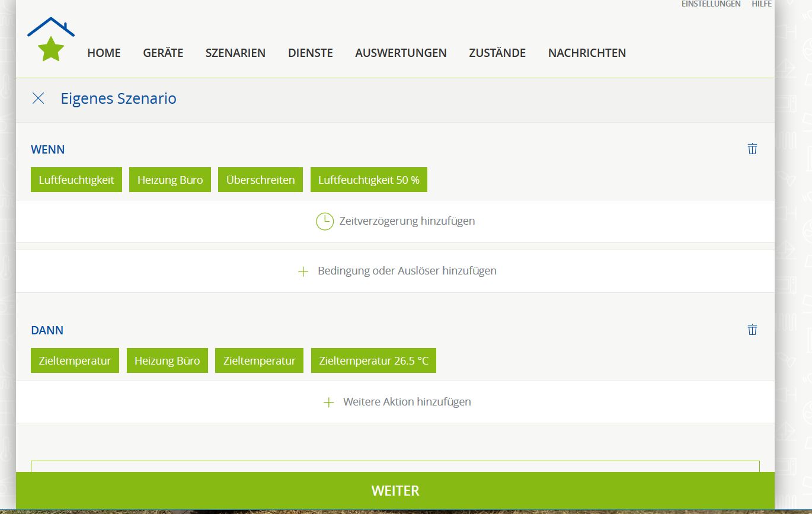Click plus icon beside Weitere Aktion

[328, 403]
